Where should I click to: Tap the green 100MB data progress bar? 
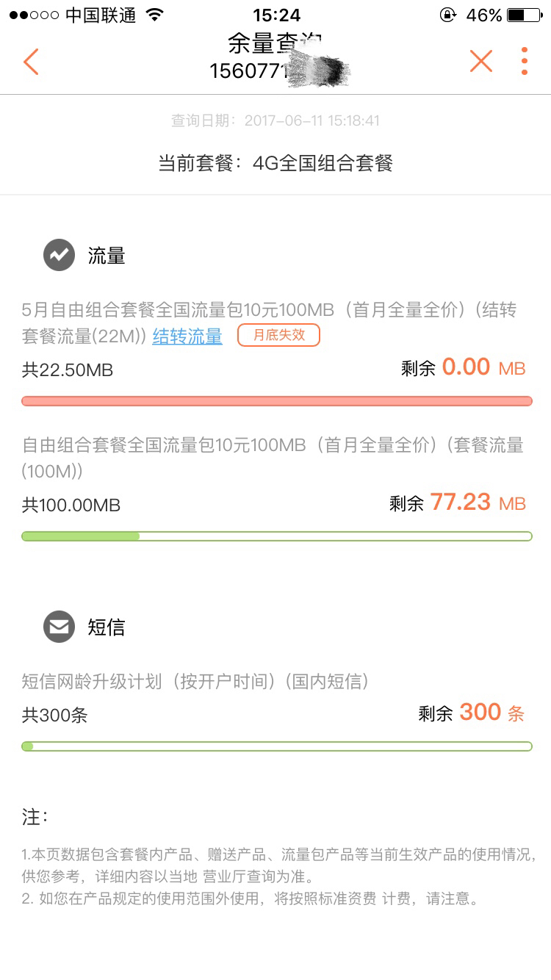(277, 536)
